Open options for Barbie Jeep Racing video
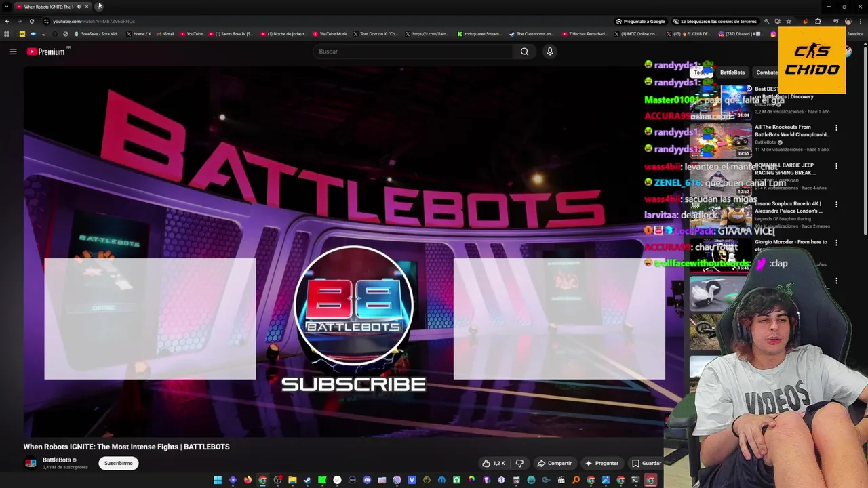 [836, 166]
